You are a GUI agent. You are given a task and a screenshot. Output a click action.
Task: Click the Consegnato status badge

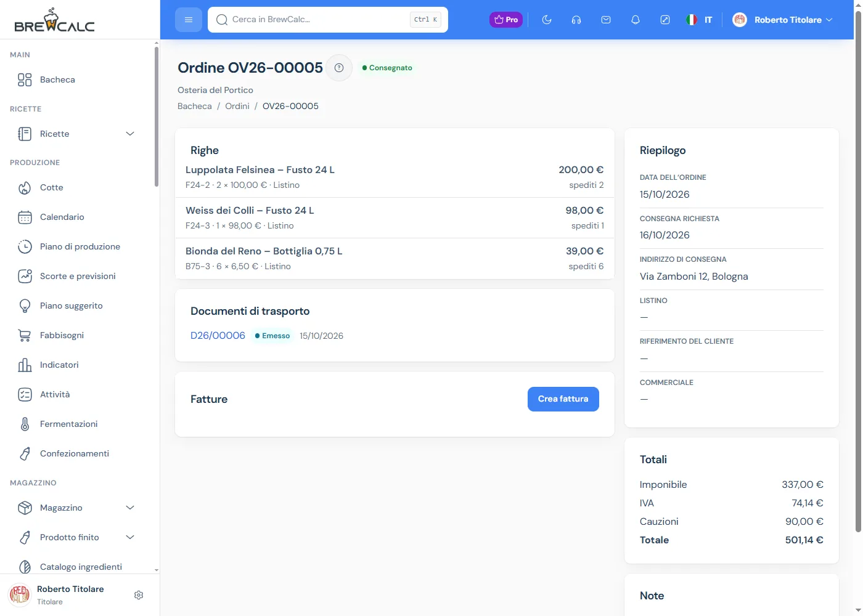click(x=387, y=68)
